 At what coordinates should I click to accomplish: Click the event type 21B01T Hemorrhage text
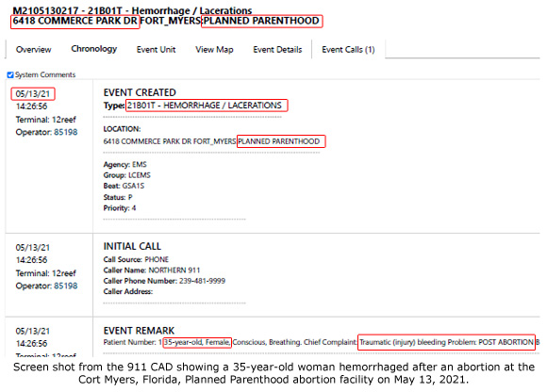[x=205, y=106]
